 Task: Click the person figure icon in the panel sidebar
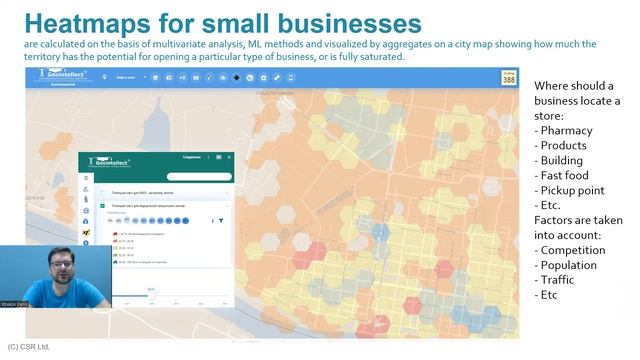pos(86,199)
